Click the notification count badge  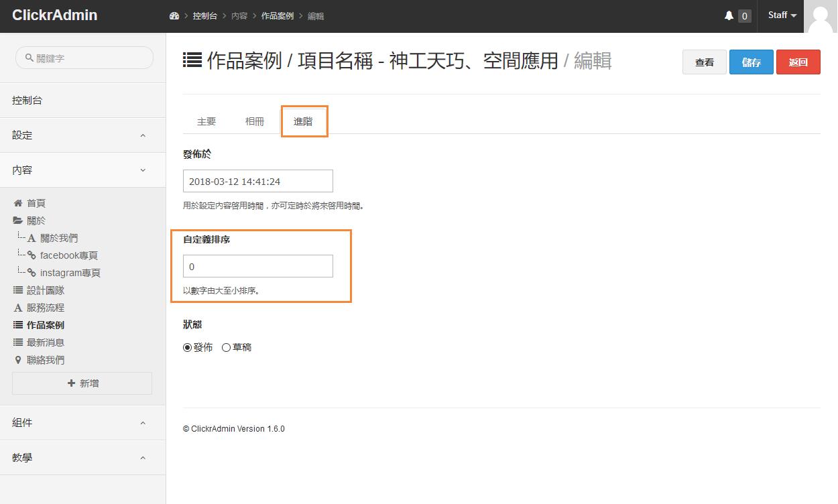tap(744, 16)
